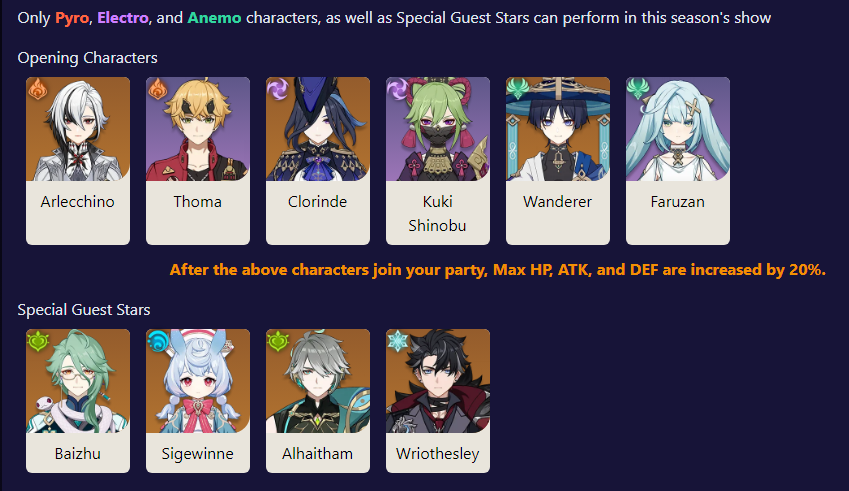Click the Alhaitham name label
Image resolution: width=849 pixels, height=491 pixels.
point(318,454)
